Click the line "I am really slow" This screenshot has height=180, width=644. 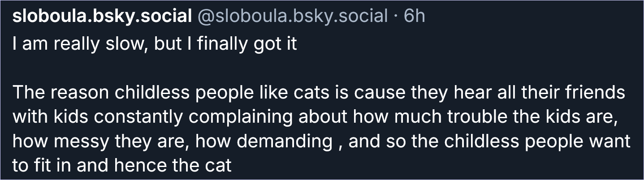[x=155, y=45]
